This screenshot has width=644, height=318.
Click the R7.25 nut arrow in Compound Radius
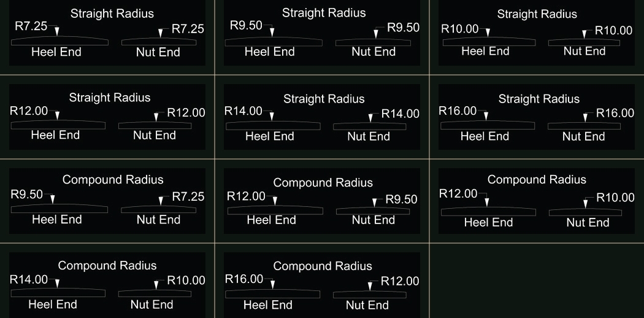[161, 200]
